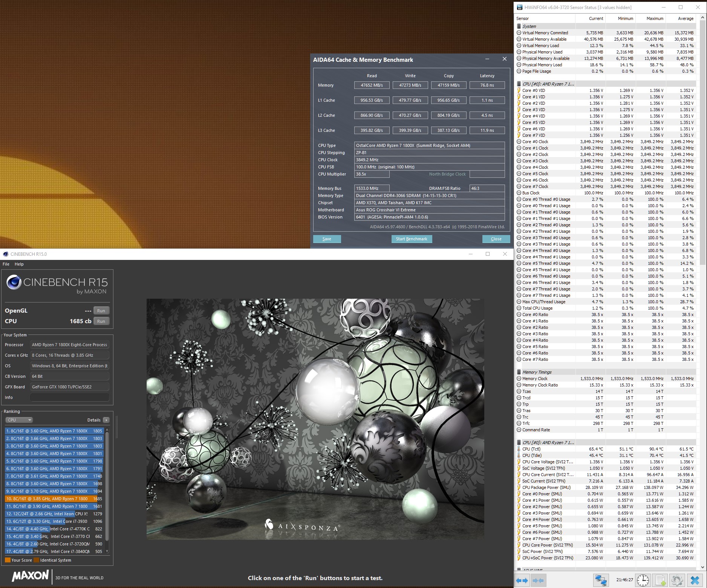Click the HWiNFO logging sheet icon

click(660, 580)
